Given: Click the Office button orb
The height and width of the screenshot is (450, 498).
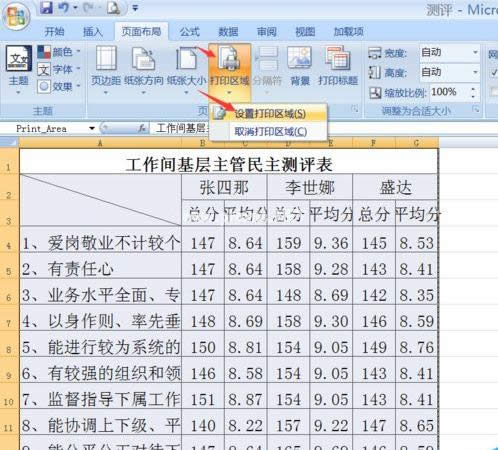Looking at the screenshot, I should pyautogui.click(x=15, y=15).
